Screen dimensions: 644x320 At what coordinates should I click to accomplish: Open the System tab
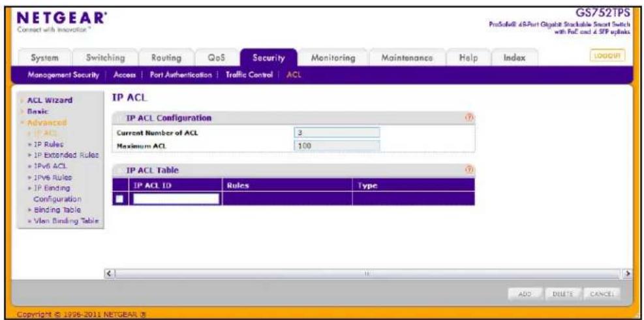point(45,58)
